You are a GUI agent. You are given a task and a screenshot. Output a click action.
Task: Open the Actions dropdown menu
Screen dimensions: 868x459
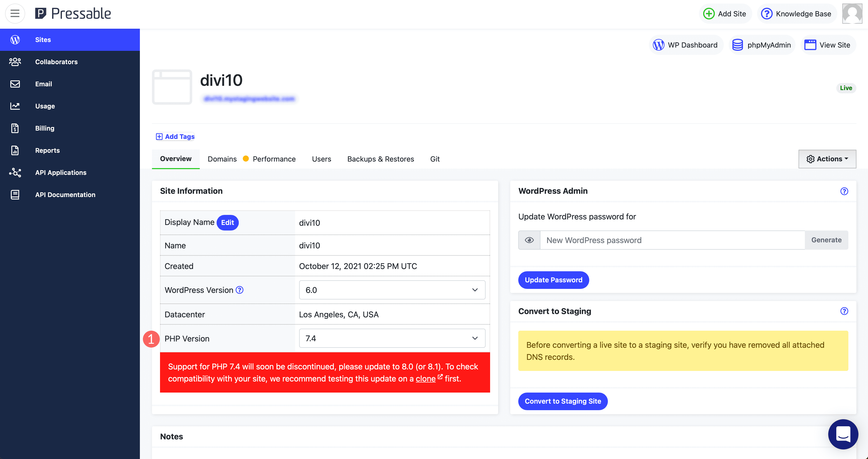pos(827,159)
